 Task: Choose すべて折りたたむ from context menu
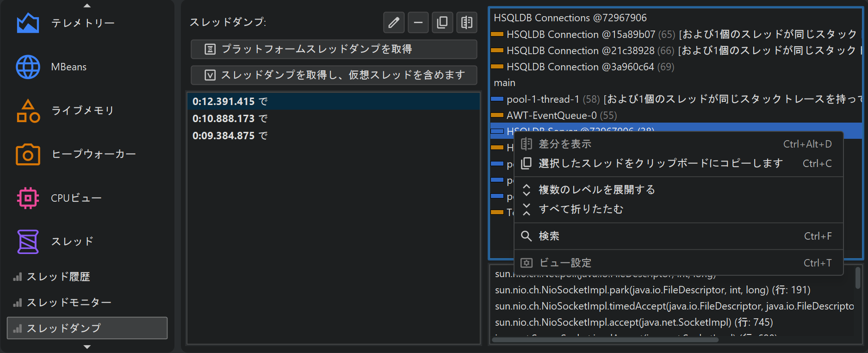pyautogui.click(x=581, y=209)
